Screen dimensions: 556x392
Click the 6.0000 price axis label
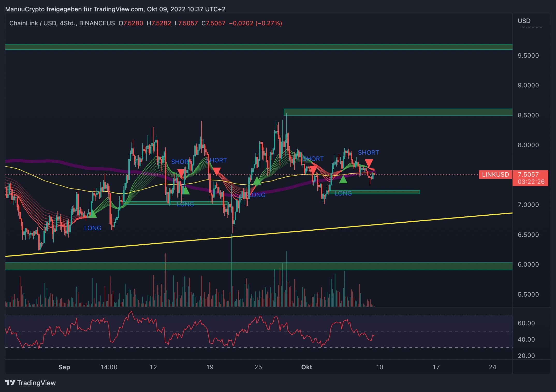pyautogui.click(x=528, y=265)
